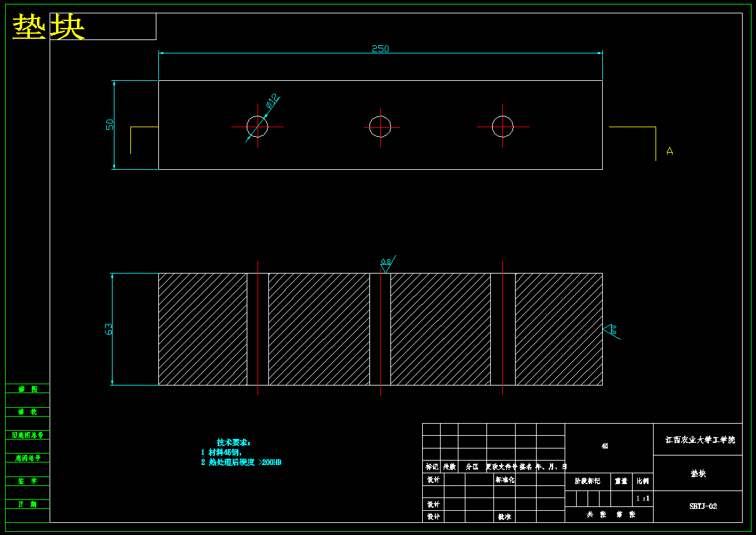The height and width of the screenshot is (535, 756).
Task: Click 垫块 part name in title block
Action: [x=698, y=473]
